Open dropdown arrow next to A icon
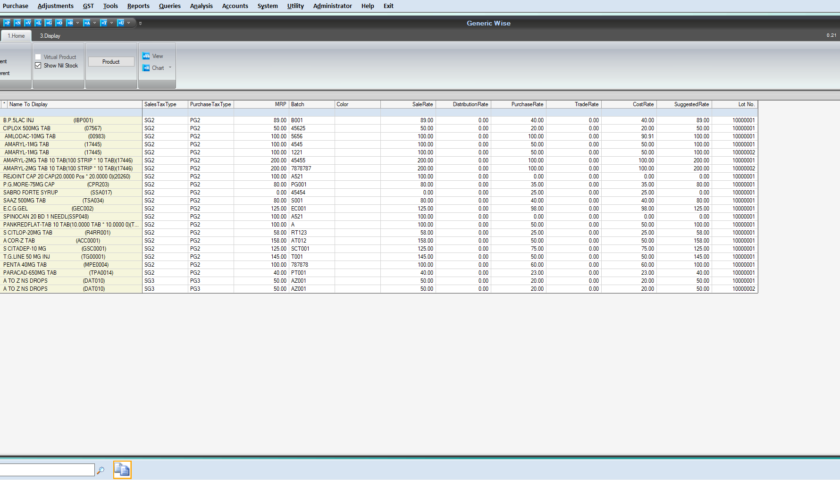Viewport: 840px width, 480px height. point(95,23)
